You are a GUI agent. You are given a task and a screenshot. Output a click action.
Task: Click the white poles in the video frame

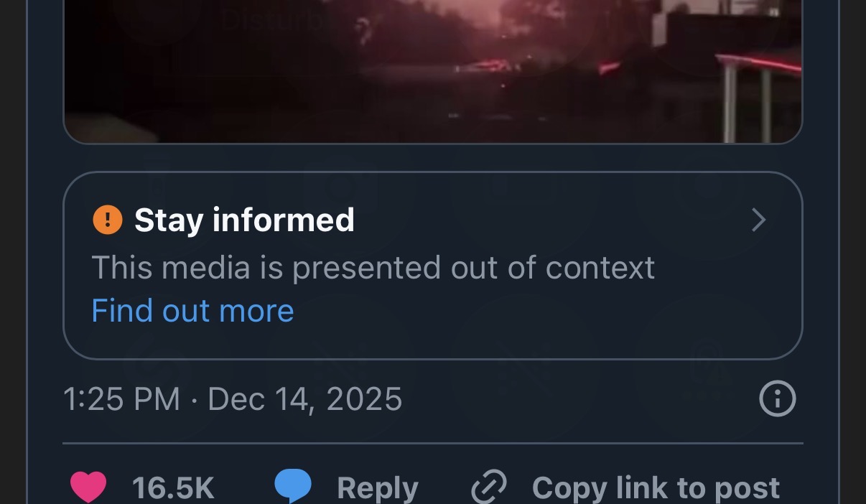pos(747,104)
